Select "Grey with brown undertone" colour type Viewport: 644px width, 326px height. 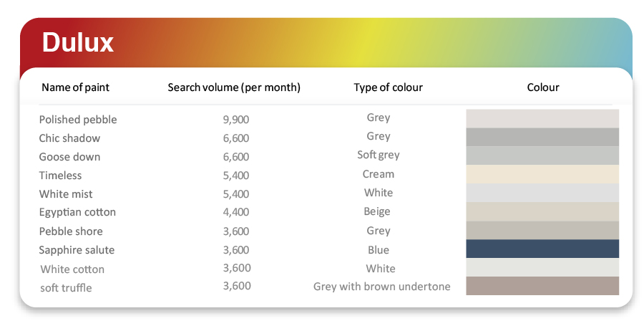[382, 287]
